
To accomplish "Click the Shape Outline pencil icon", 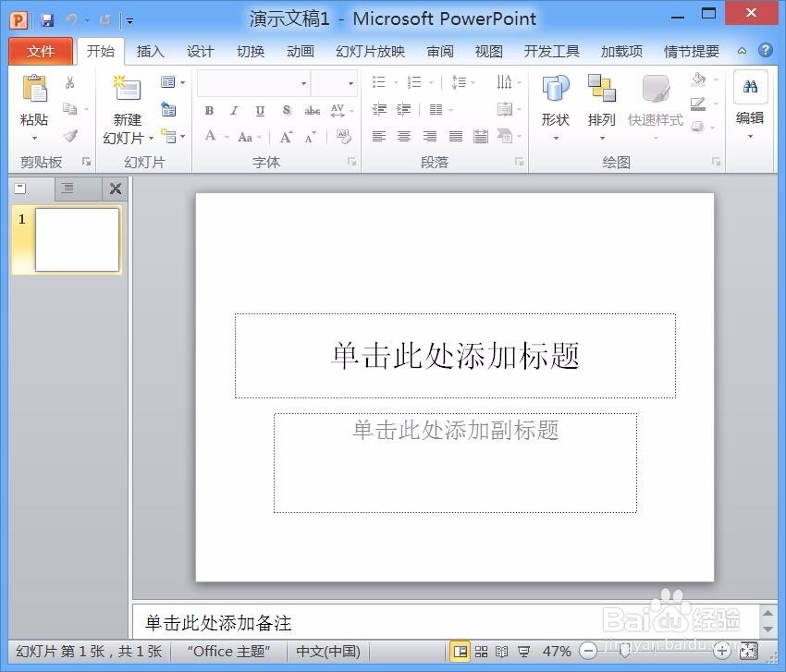I will [698, 104].
